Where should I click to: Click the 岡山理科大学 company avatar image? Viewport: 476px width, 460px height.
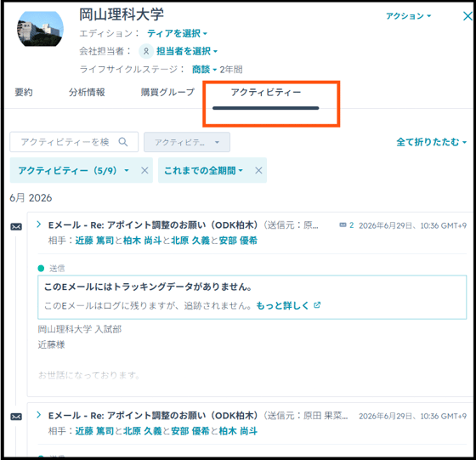[x=40, y=29]
